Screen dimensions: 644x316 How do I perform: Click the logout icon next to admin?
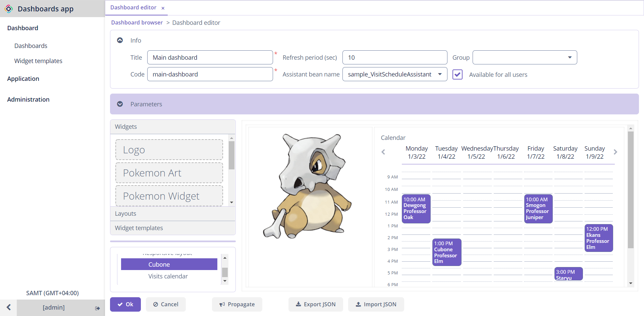(97, 308)
